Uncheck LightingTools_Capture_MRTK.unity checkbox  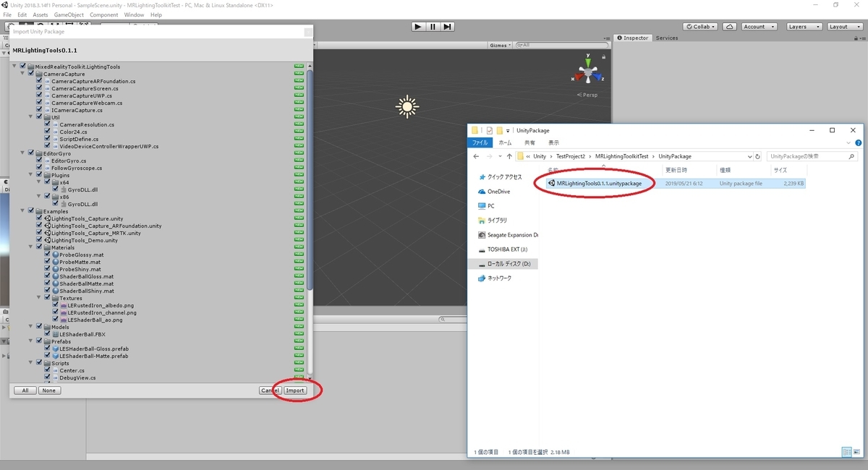(x=39, y=233)
